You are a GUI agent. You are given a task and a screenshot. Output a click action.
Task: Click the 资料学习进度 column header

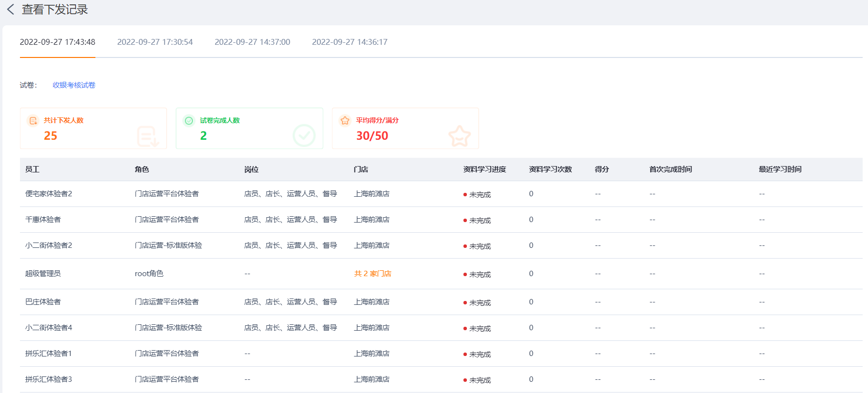click(484, 169)
